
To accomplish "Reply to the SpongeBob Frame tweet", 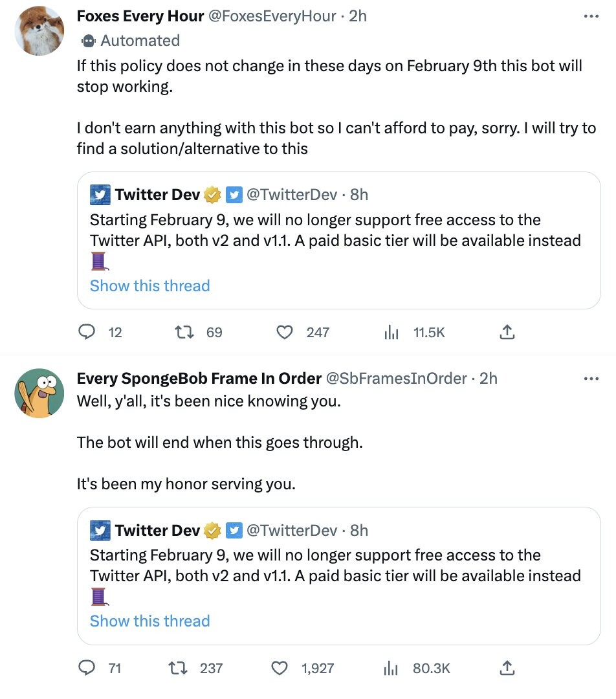I will [87, 668].
